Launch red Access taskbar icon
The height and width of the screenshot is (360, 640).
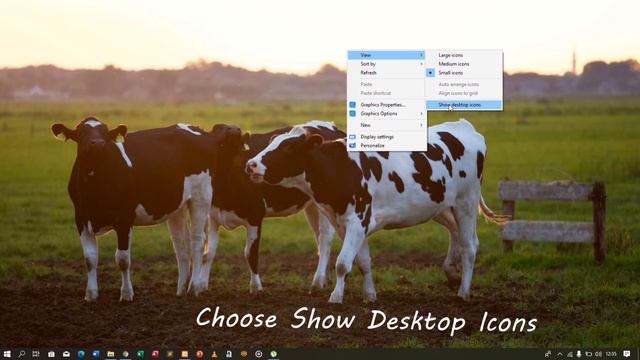156,354
